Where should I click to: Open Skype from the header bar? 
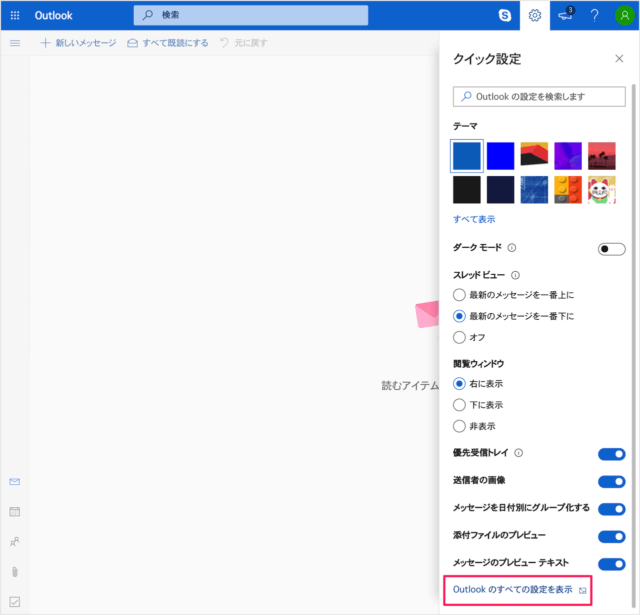(x=505, y=15)
